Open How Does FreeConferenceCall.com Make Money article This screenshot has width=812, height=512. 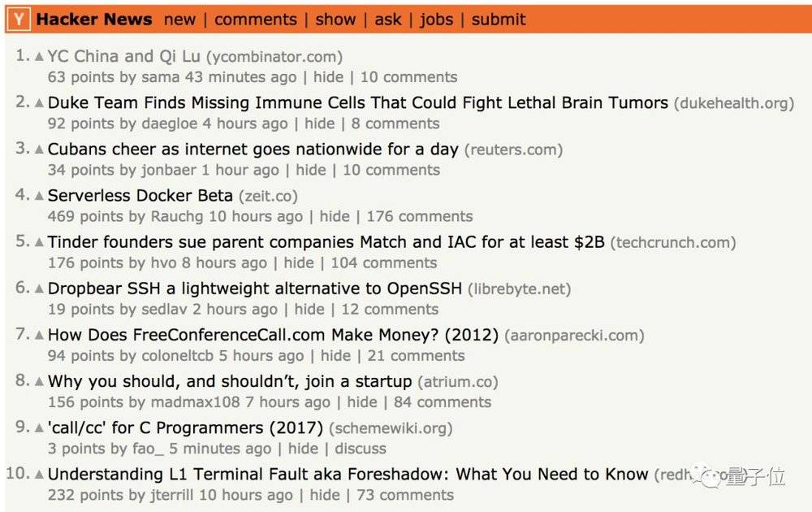click(x=273, y=335)
